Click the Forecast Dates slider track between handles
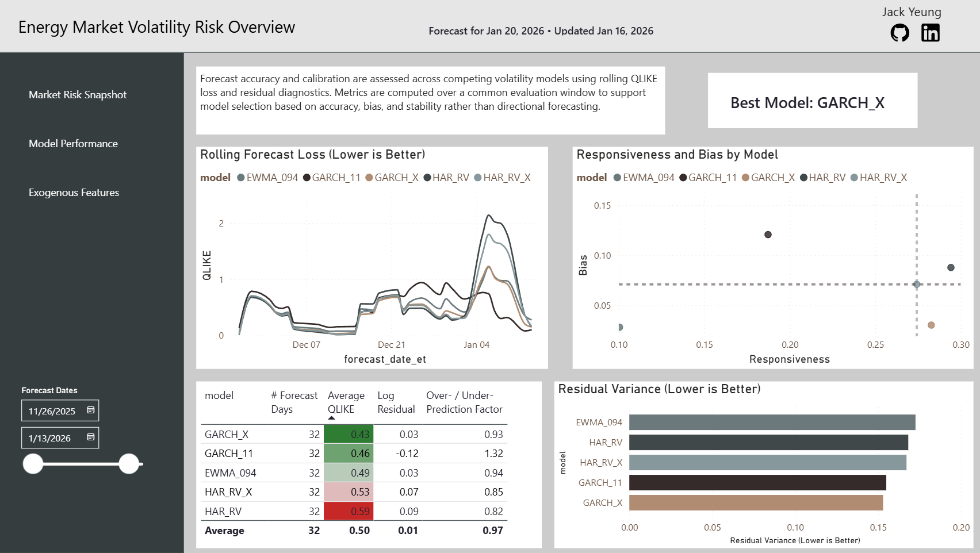This screenshot has width=980, height=553. tap(81, 463)
